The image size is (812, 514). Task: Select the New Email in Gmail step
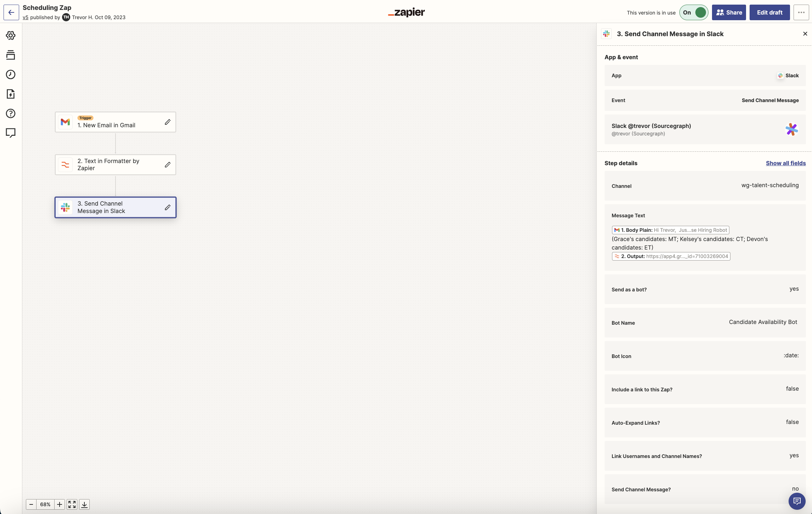pos(116,122)
